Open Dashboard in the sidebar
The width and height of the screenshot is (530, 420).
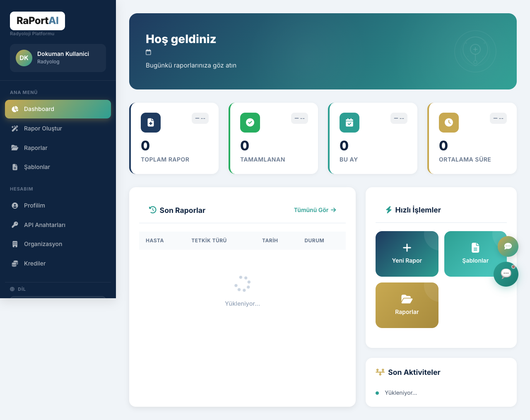coord(58,109)
